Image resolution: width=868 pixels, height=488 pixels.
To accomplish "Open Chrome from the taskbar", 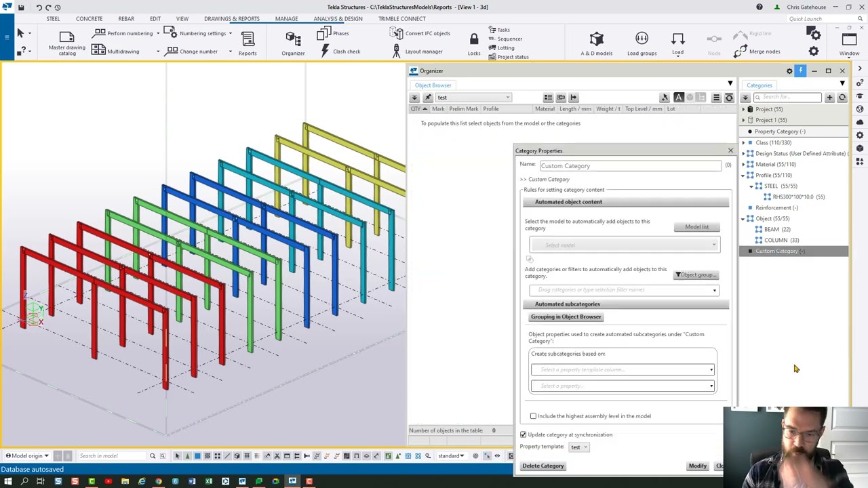I will tap(158, 481).
